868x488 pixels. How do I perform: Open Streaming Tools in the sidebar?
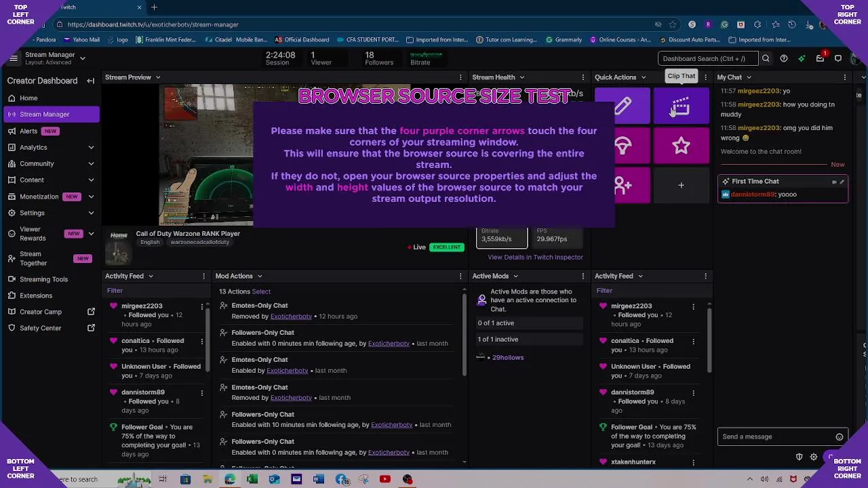[51, 279]
